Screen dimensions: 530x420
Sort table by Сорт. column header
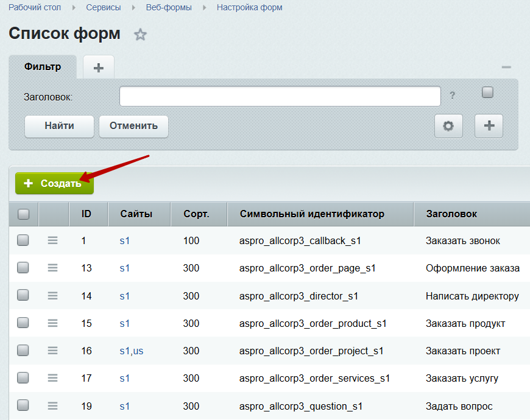point(196,214)
